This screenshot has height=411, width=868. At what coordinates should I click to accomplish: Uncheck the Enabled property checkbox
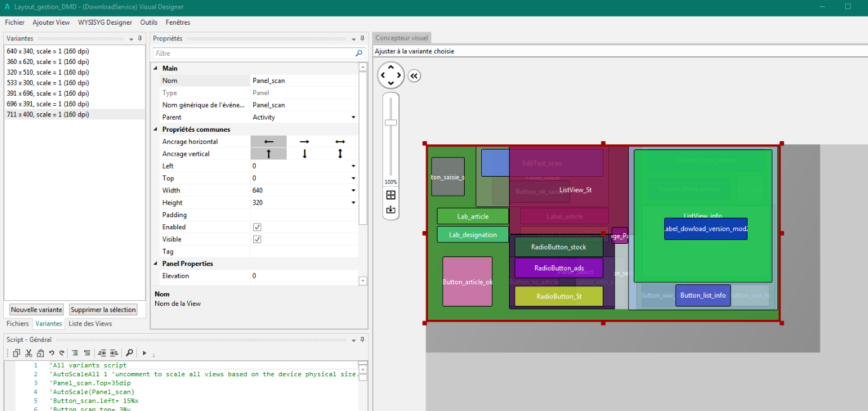[x=257, y=227]
